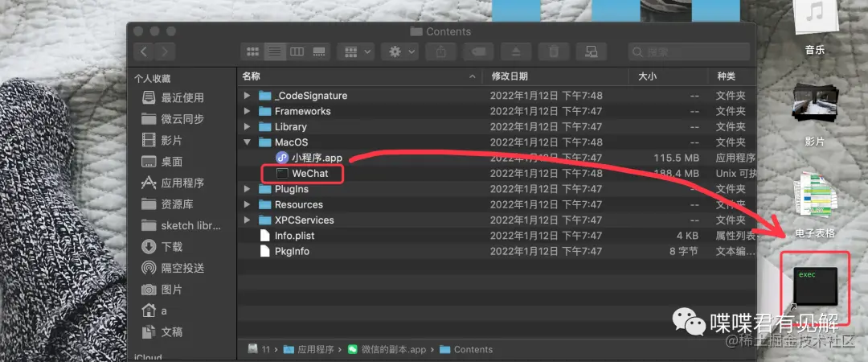Go forward with the right chevron button
The image size is (868, 362).
click(x=165, y=51)
